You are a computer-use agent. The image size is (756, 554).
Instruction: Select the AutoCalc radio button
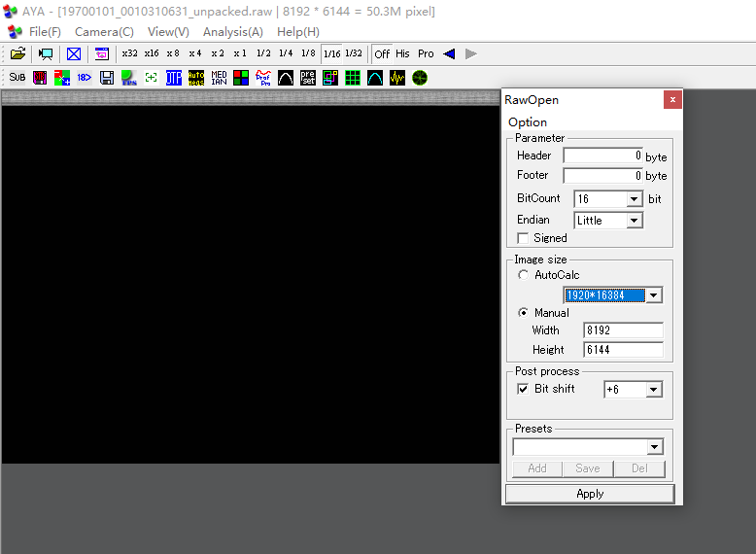tap(523, 275)
